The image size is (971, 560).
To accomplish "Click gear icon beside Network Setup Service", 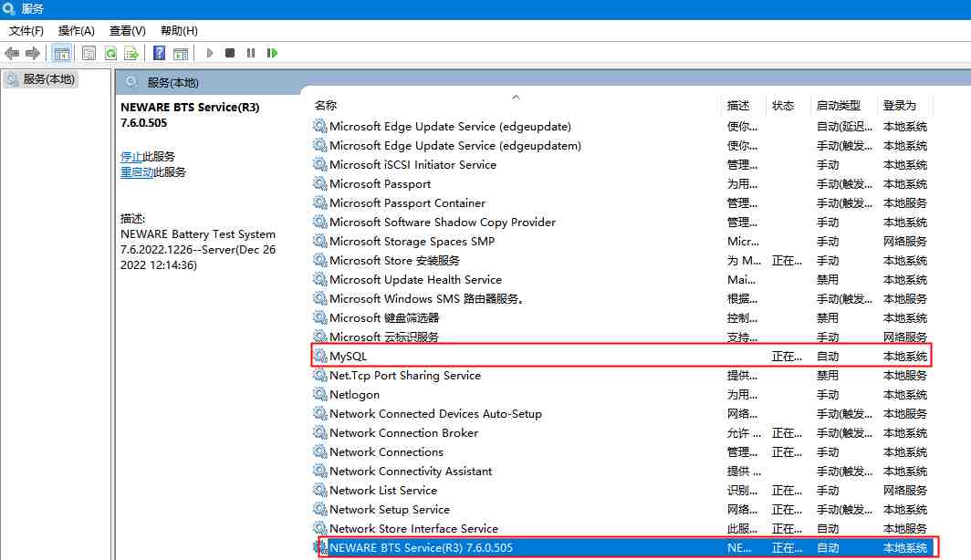I will click(319, 509).
